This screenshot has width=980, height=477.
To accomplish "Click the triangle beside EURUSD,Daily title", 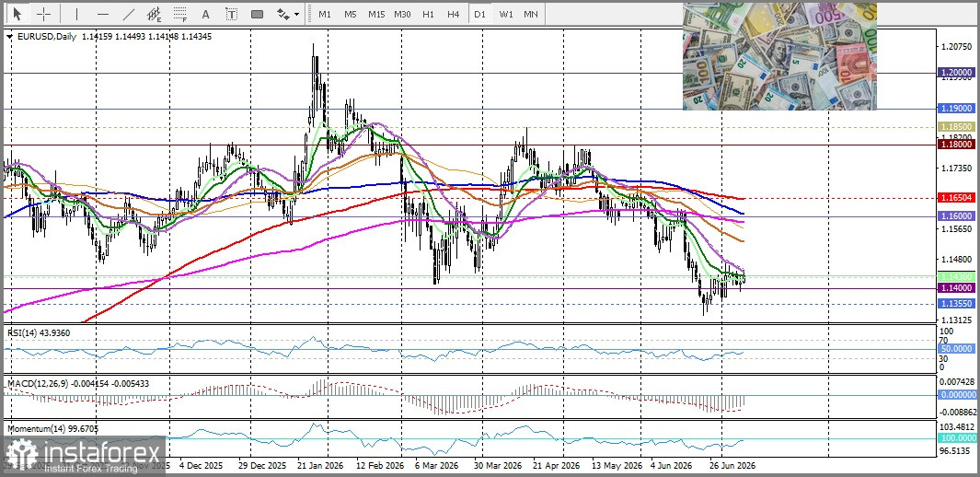I will (x=9, y=37).
